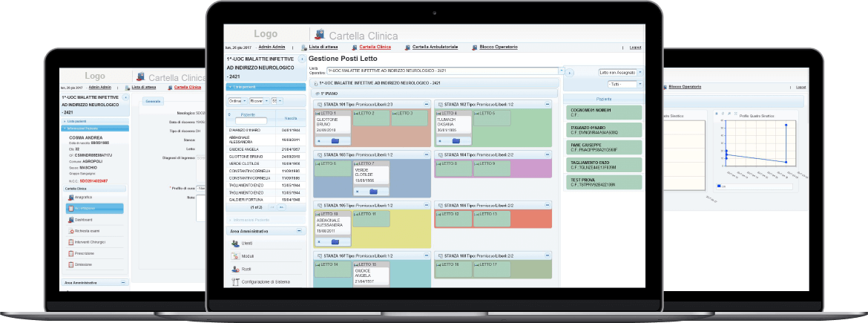This screenshot has width=868, height=323.
Task: Open Lista di attesa in center window
Action: coord(324,47)
